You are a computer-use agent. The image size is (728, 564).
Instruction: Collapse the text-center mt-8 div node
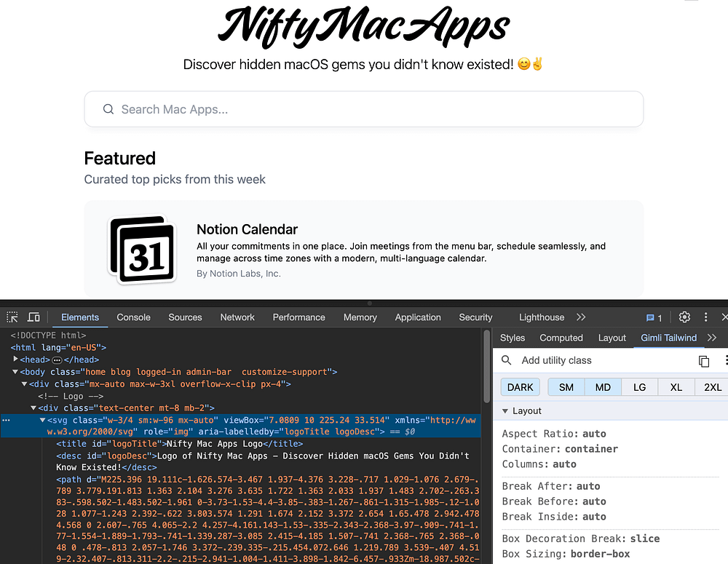pos(33,408)
